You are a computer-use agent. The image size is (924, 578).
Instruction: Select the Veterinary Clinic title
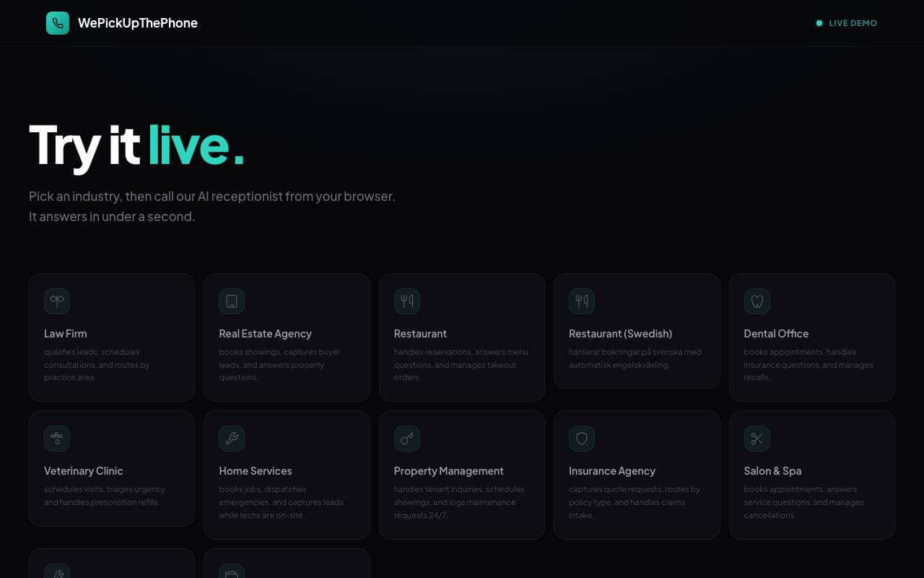tap(84, 471)
